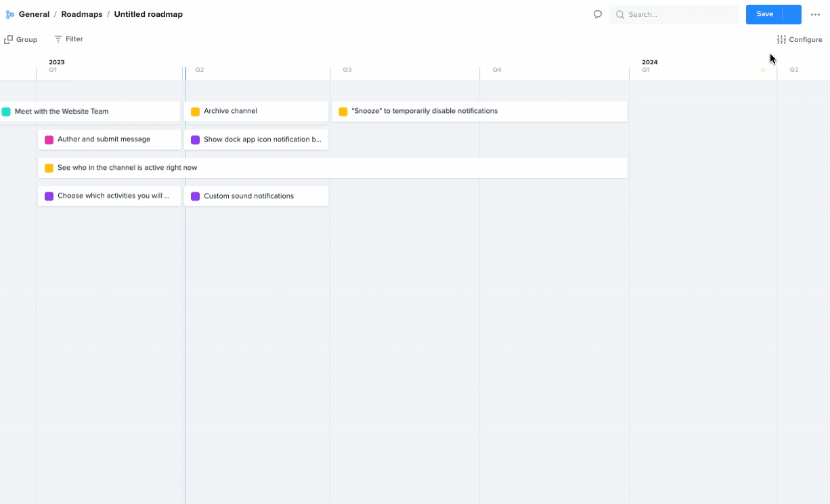
Task: Click purple swatch on Custom sound notifications
Action: [x=195, y=196]
